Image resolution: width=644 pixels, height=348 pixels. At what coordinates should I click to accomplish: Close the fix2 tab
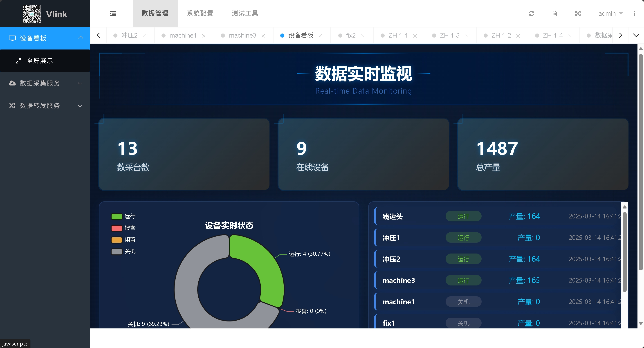click(363, 36)
